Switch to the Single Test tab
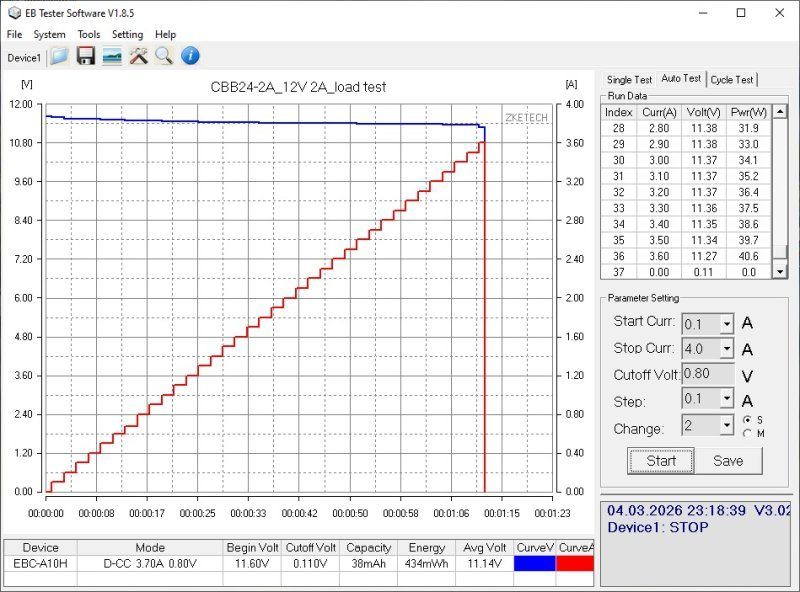800x592 pixels. tap(629, 80)
